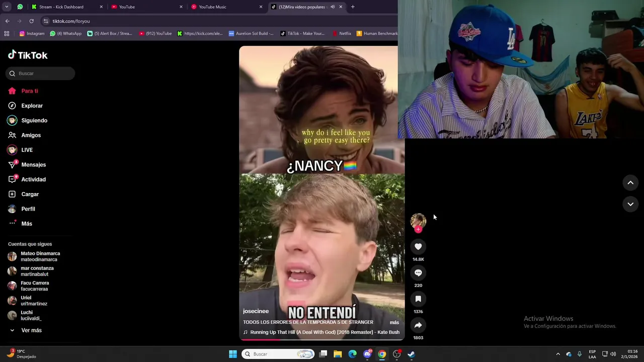The height and width of the screenshot is (362, 644).
Task: Expand caption with más link
Action: pyautogui.click(x=394, y=322)
